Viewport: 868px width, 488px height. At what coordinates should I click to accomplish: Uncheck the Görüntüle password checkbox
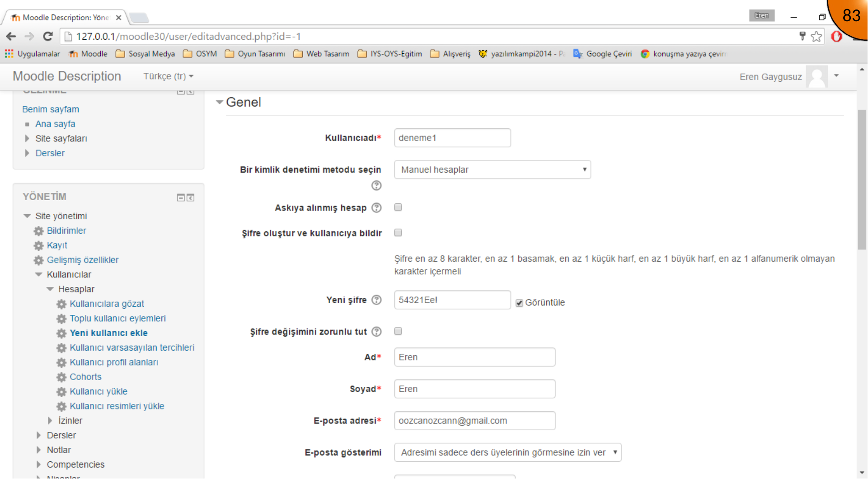(520, 303)
